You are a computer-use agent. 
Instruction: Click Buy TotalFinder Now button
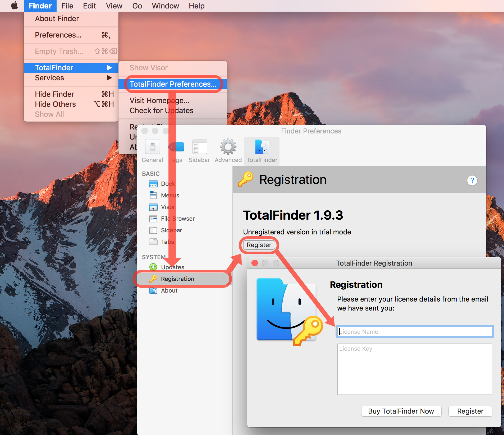pos(401,411)
